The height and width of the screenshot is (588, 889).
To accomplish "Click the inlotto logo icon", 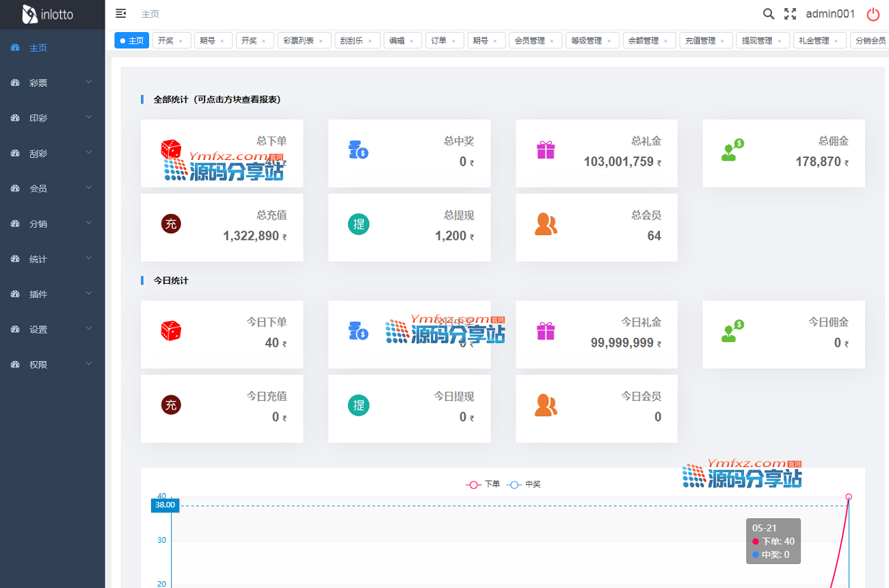I will [30, 14].
